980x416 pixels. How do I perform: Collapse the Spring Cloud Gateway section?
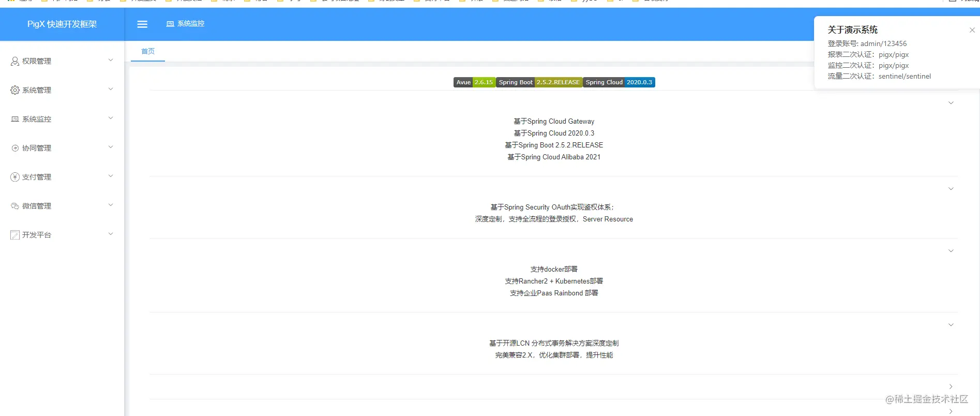(951, 103)
